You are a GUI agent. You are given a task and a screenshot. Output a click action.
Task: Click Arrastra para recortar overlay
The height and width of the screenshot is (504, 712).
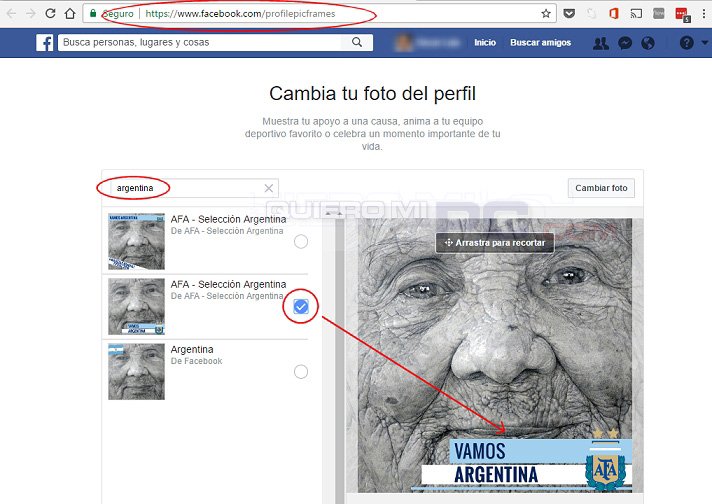coord(495,243)
